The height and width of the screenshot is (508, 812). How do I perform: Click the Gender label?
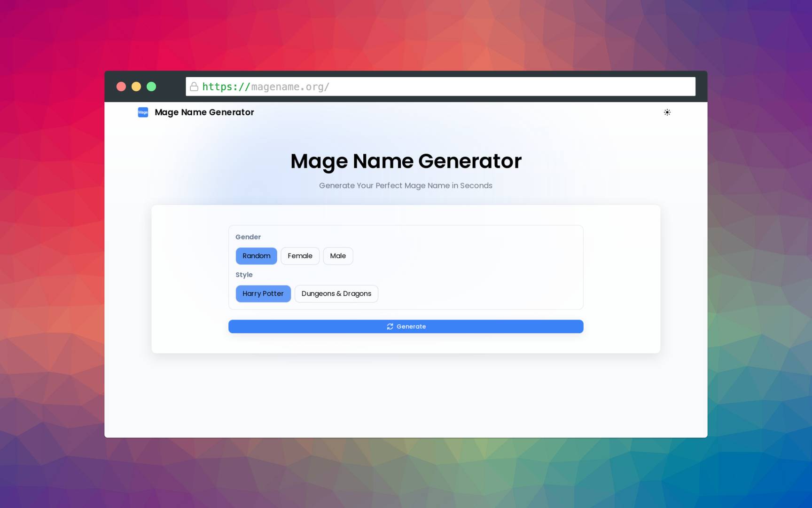(248, 237)
